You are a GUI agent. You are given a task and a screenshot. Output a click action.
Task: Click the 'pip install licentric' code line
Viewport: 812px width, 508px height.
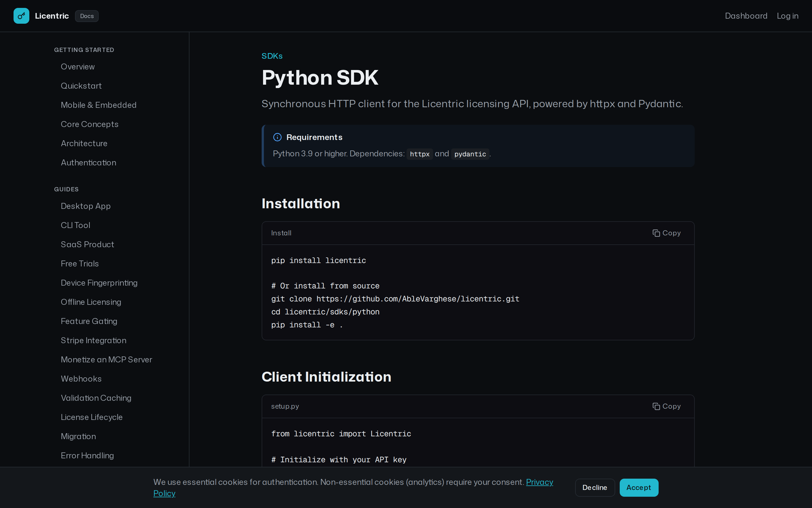point(318,260)
